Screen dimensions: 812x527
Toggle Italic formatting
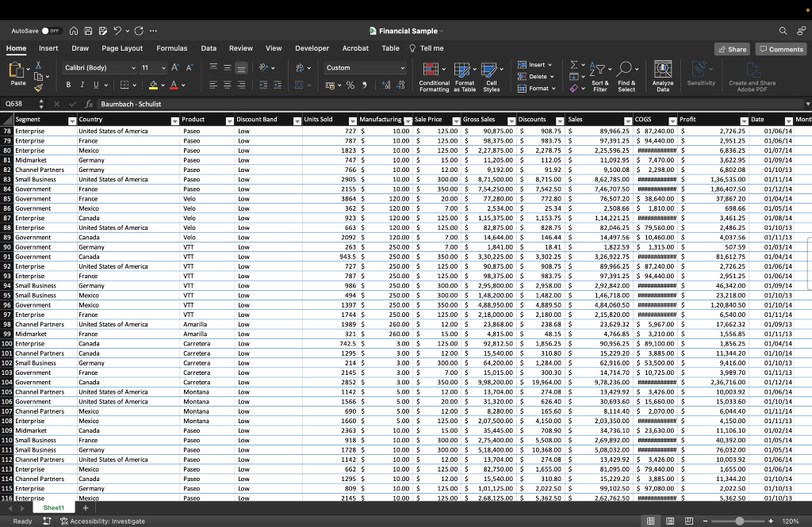82,85
